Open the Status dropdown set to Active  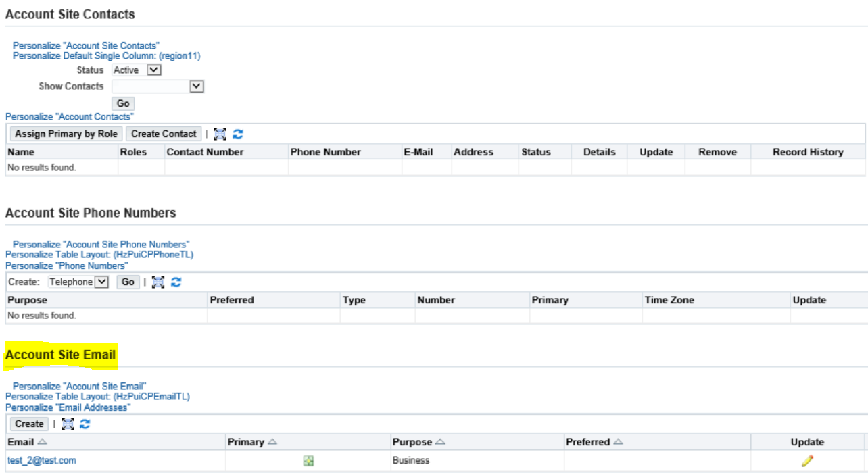(153, 70)
